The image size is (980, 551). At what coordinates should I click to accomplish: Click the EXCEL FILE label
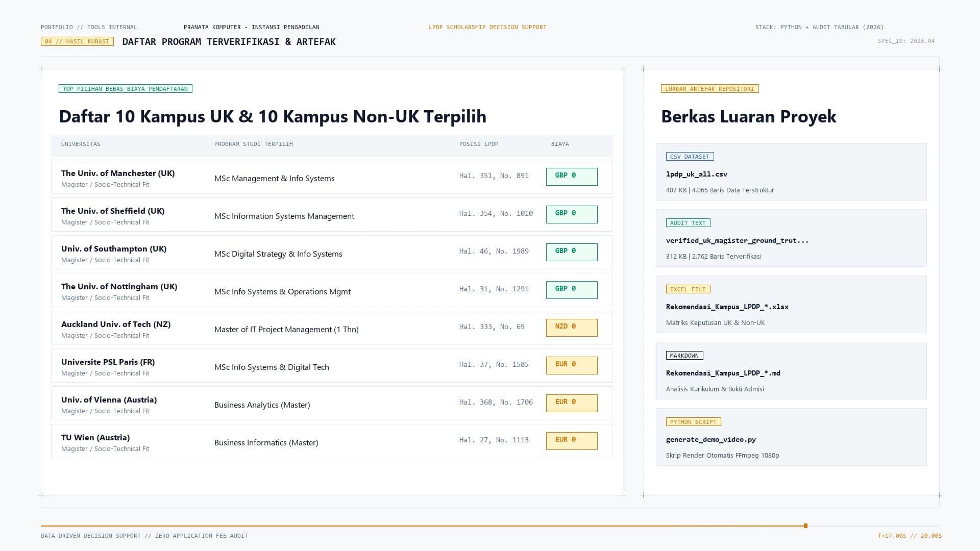click(x=688, y=289)
